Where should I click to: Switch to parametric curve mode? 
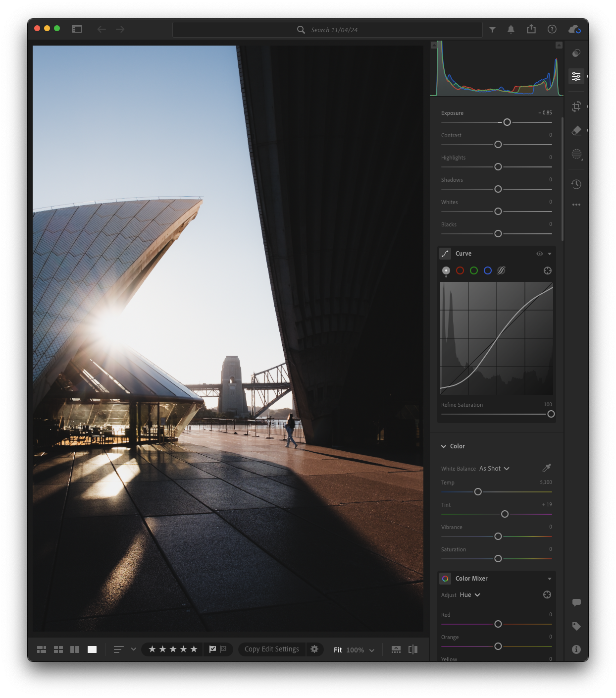click(501, 270)
